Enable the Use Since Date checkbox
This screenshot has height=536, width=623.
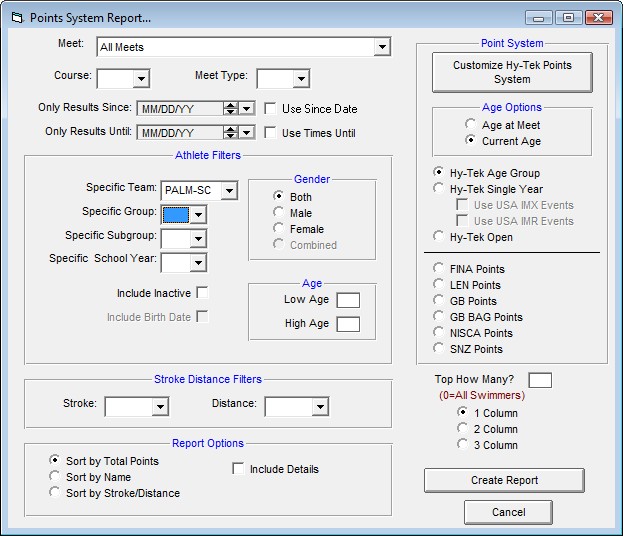(x=271, y=108)
